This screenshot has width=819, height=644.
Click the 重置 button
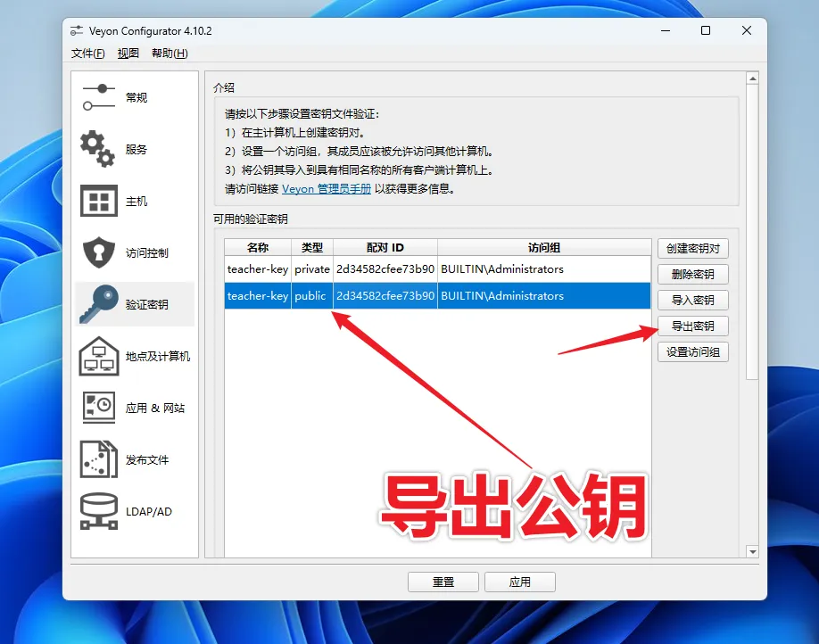pyautogui.click(x=443, y=582)
